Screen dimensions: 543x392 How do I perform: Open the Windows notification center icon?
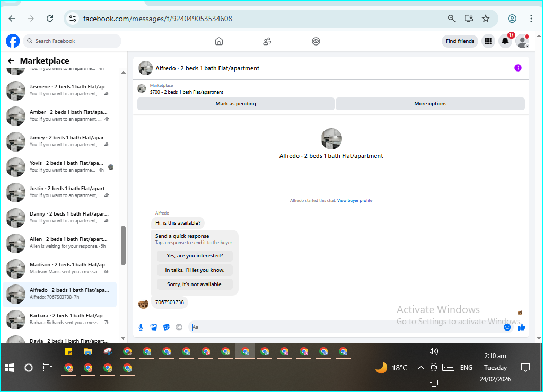526,368
